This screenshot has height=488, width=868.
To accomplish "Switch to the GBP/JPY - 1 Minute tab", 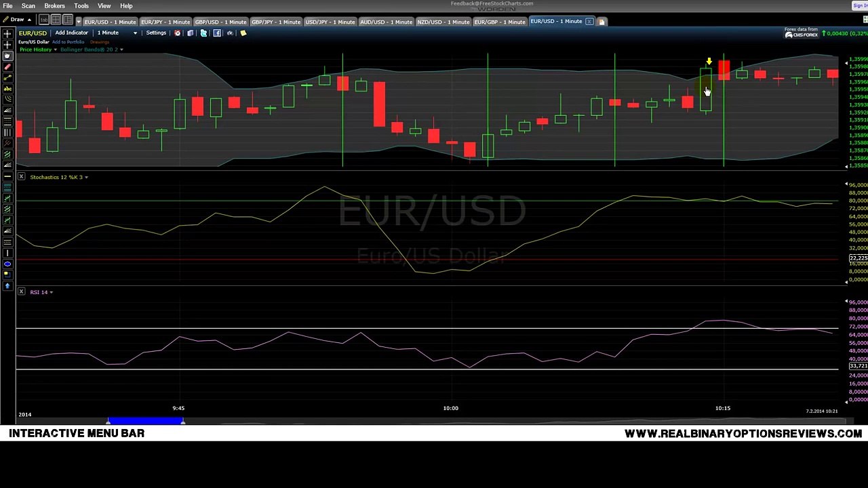I will (276, 22).
